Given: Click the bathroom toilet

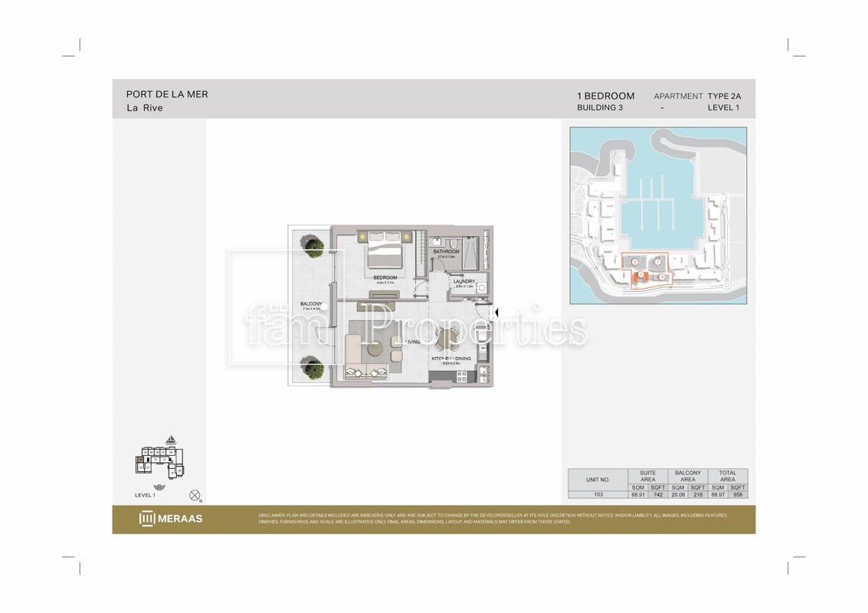Looking at the screenshot, I should point(452,243).
